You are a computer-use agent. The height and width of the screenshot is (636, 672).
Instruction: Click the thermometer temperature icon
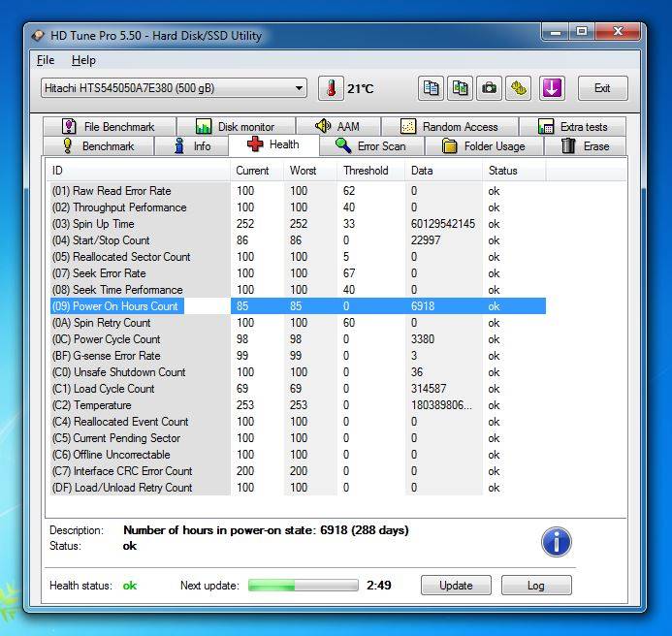pos(331,88)
